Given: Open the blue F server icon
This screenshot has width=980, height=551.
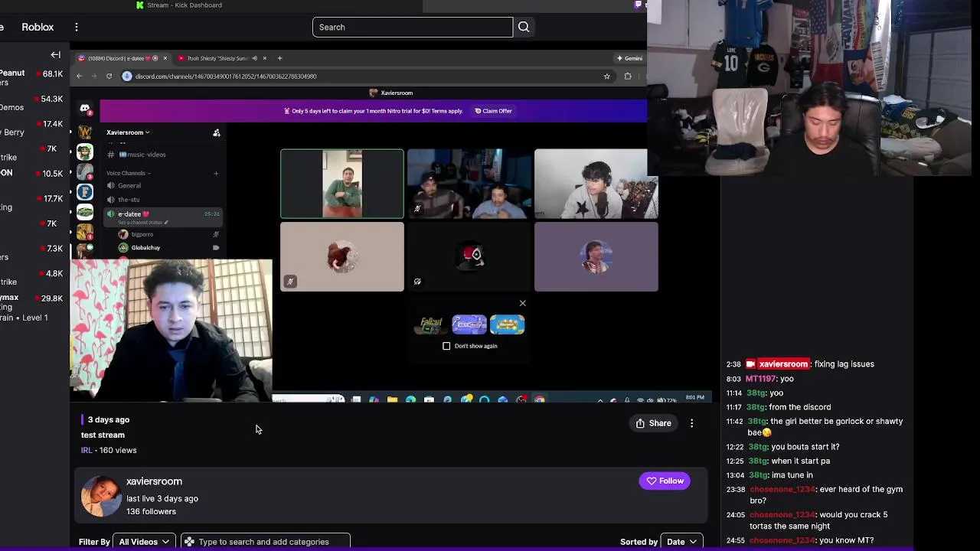Looking at the screenshot, I should 85,191.
